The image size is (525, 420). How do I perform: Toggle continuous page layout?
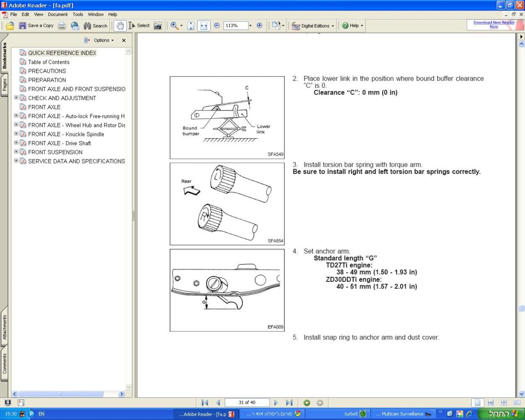tap(491, 403)
